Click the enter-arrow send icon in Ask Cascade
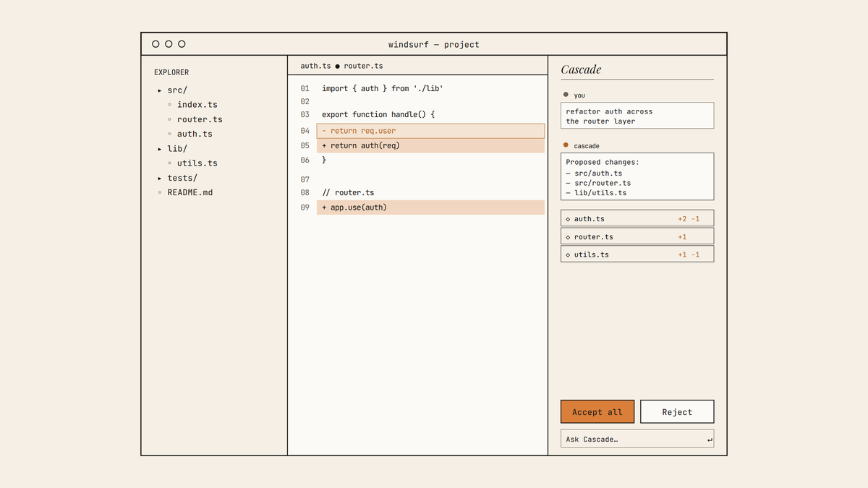Image resolution: width=868 pixels, height=488 pixels. click(710, 440)
